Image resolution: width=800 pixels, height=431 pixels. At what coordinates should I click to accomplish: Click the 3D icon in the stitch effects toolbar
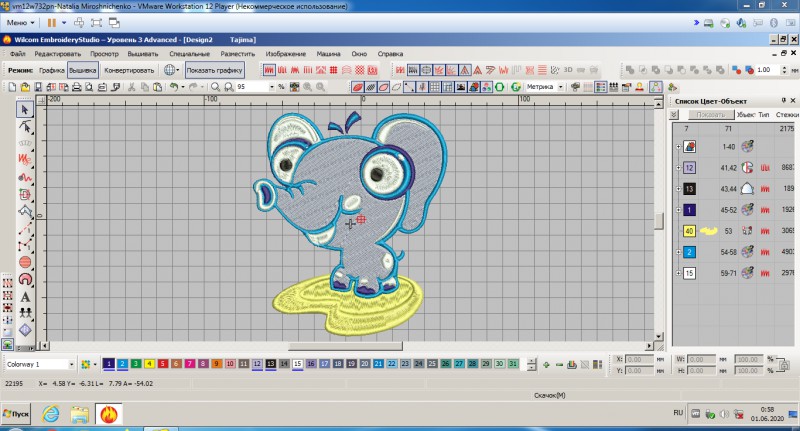click(568, 70)
